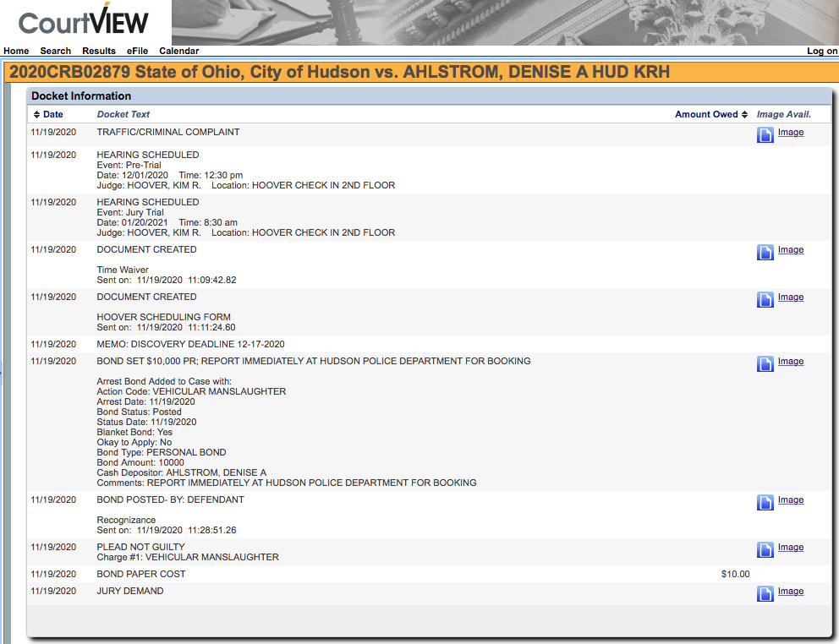Click Bond Amount: 10000 line

(140, 462)
